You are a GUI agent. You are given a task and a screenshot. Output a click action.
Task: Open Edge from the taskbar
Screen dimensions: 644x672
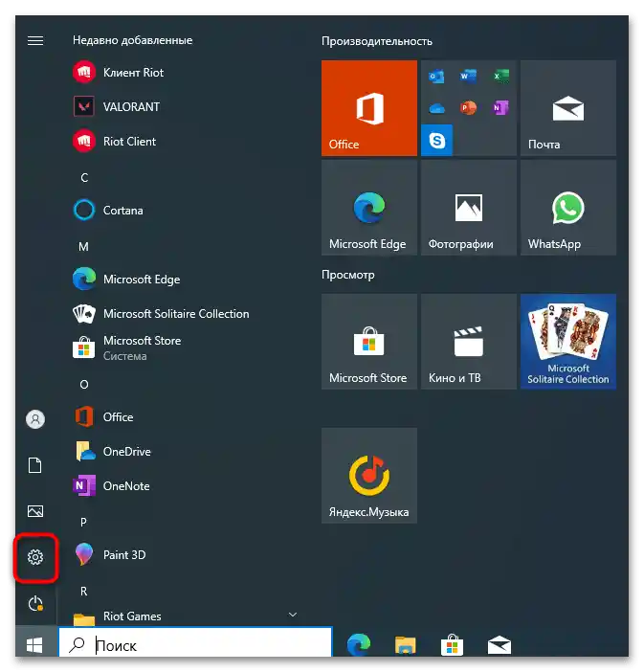359,645
